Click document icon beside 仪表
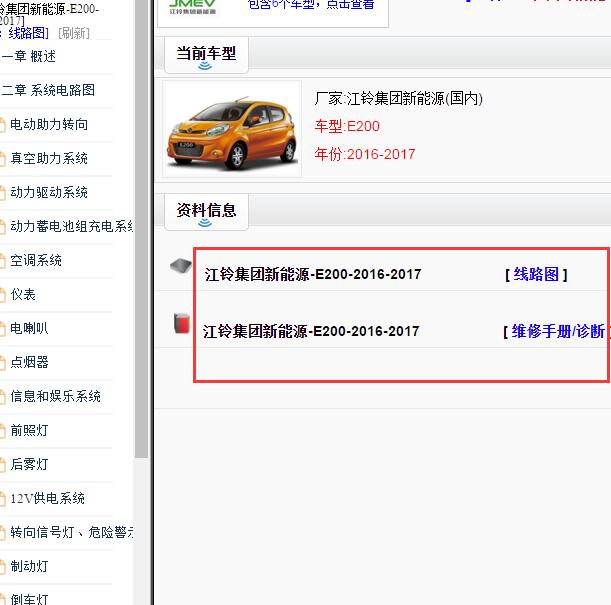Image resolution: width=611 pixels, height=605 pixels. tap(2, 295)
